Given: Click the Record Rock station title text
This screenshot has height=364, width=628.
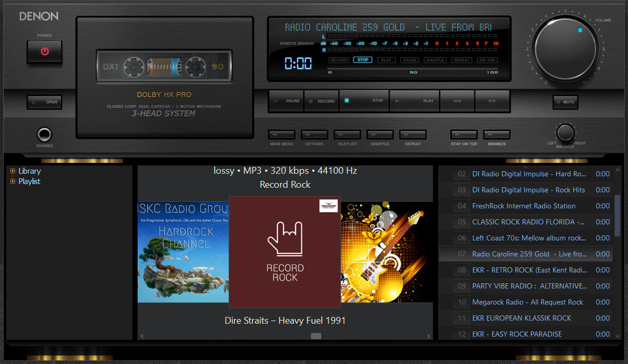Looking at the screenshot, I should tap(285, 185).
